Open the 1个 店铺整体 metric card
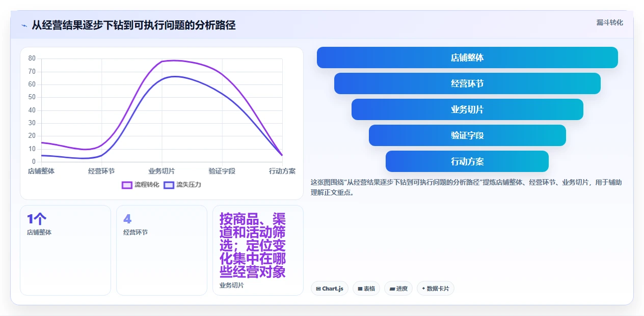The image size is (644, 316). click(x=65, y=250)
